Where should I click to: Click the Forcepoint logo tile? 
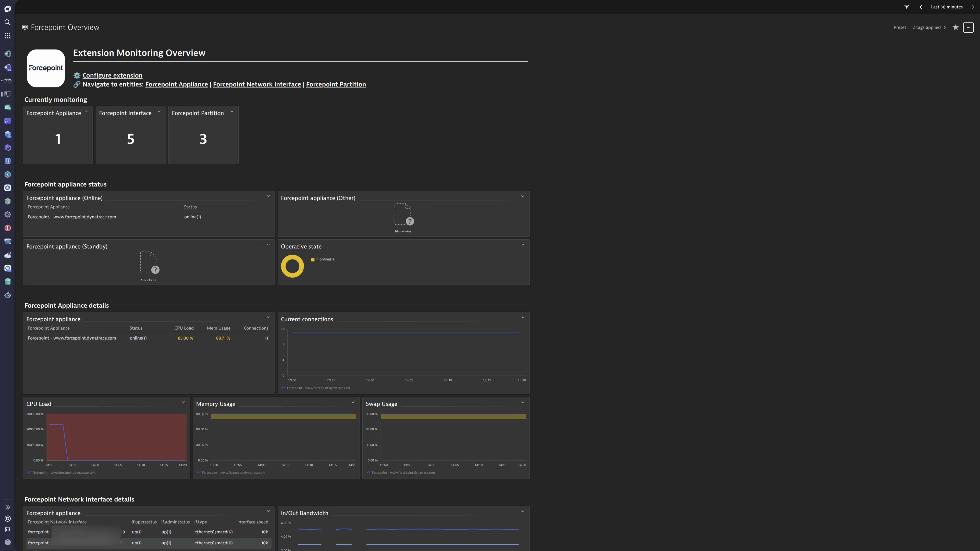(x=46, y=68)
